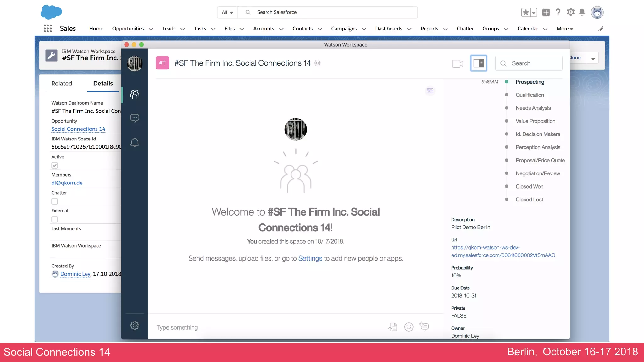Open the record actions dropdown arrow
Viewport: 644px width, 362px height.
pyautogui.click(x=593, y=58)
